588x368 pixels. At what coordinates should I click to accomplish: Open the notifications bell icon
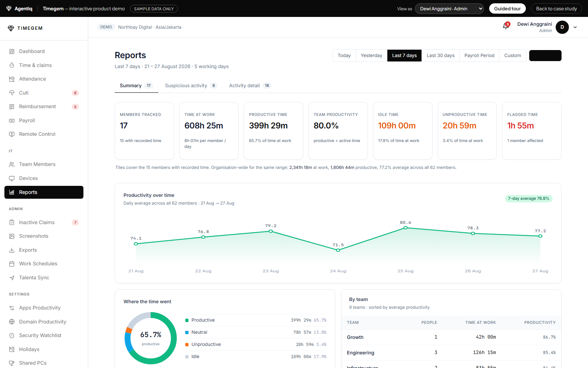coord(506,26)
